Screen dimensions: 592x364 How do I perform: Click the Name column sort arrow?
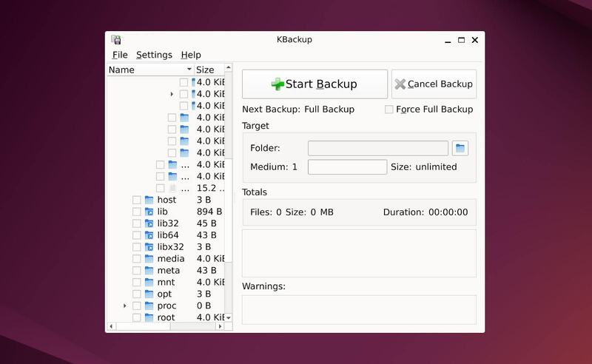(x=189, y=69)
